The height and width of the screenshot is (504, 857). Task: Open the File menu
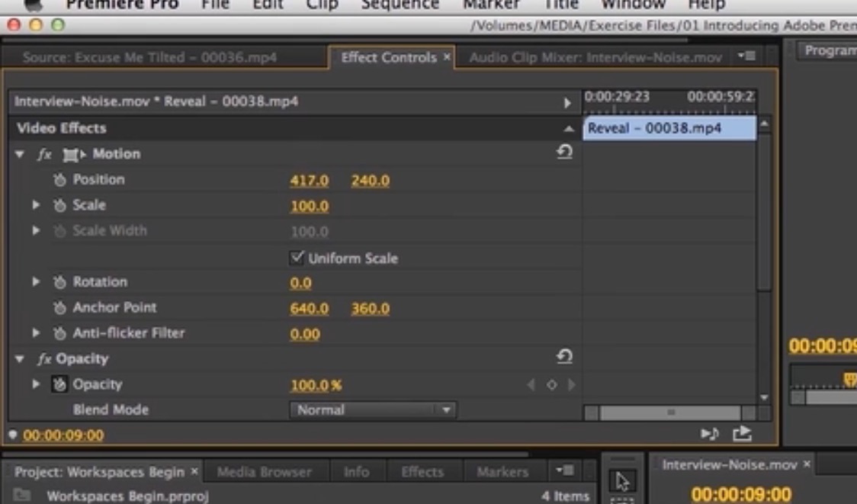pos(215,5)
